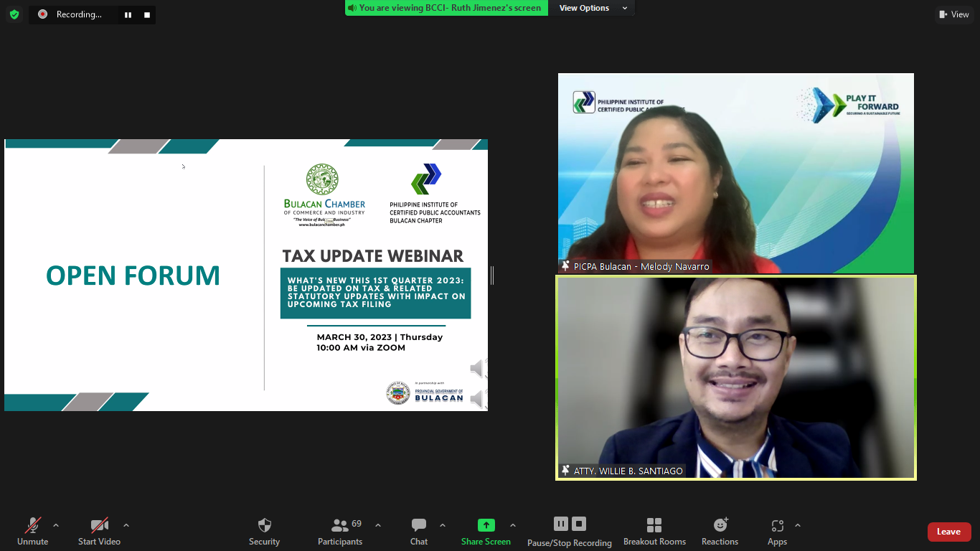Click the green encryption shield icon
980x551 pixels.
[14, 14]
